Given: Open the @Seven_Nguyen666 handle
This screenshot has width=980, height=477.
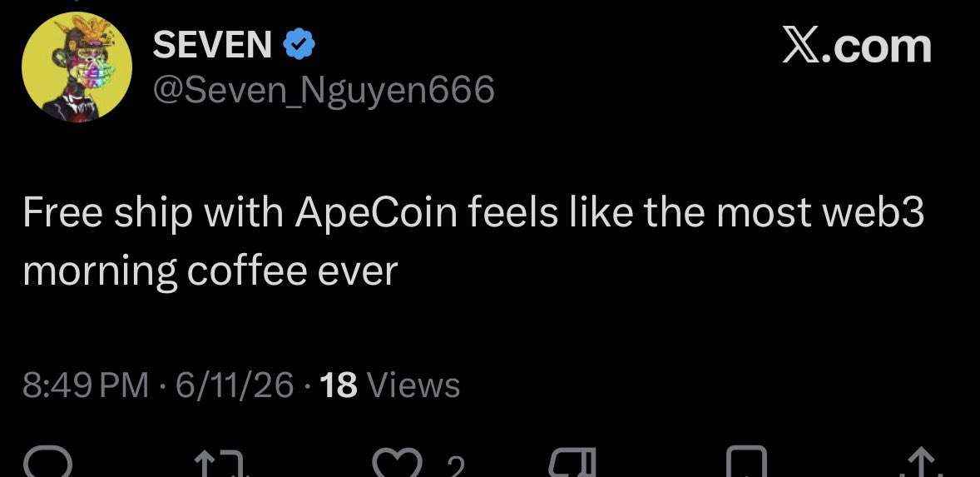Looking at the screenshot, I should coord(324,90).
